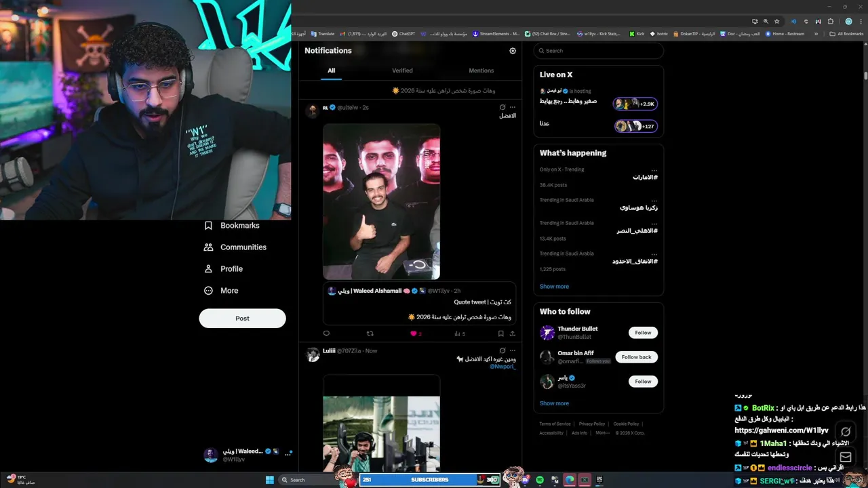Open Ads info footer link
868x488 pixels.
[x=579, y=432]
